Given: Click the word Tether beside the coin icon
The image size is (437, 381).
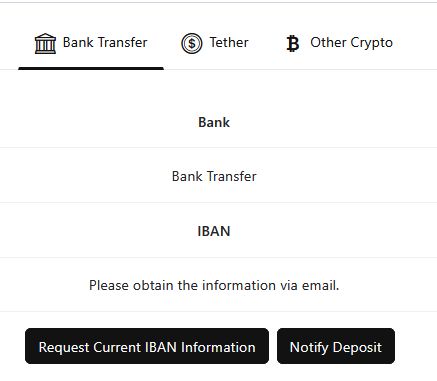Looking at the screenshot, I should (229, 42).
